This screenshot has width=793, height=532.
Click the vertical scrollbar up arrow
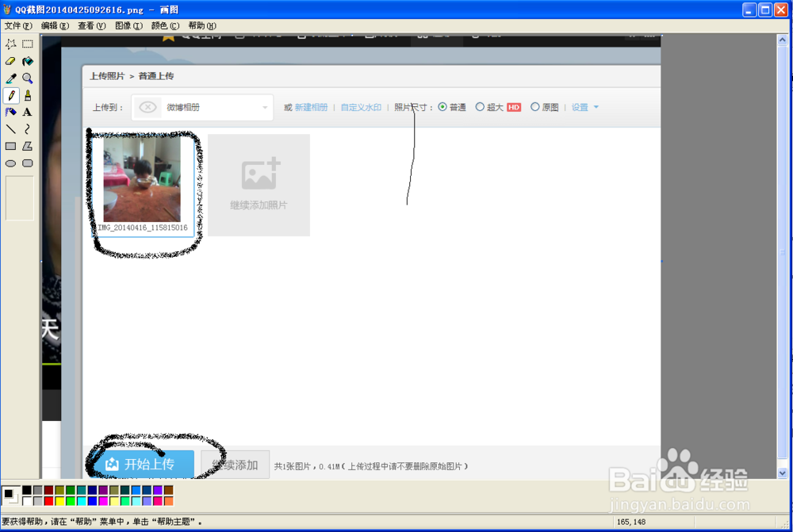tap(783, 39)
